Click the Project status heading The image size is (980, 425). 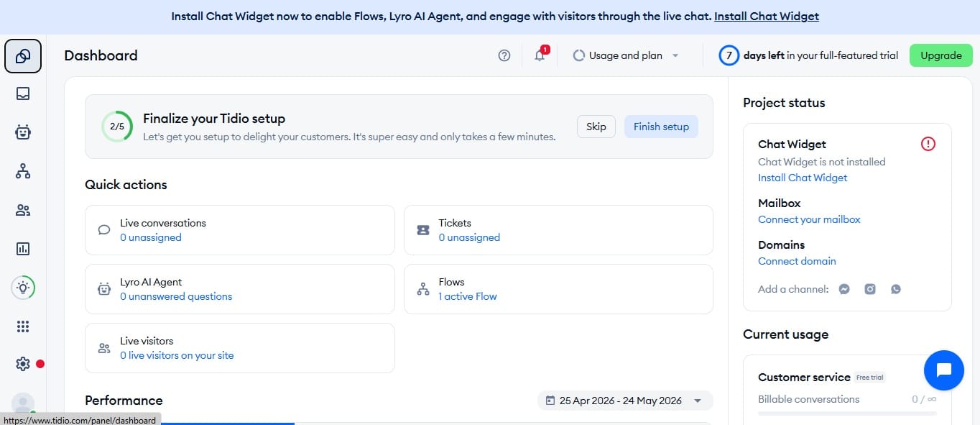pos(784,103)
